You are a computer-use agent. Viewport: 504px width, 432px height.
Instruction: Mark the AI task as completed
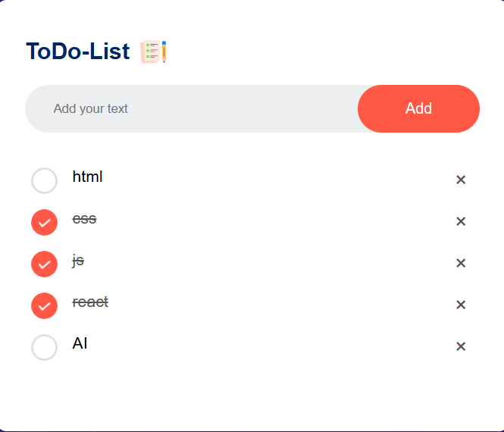(x=45, y=347)
